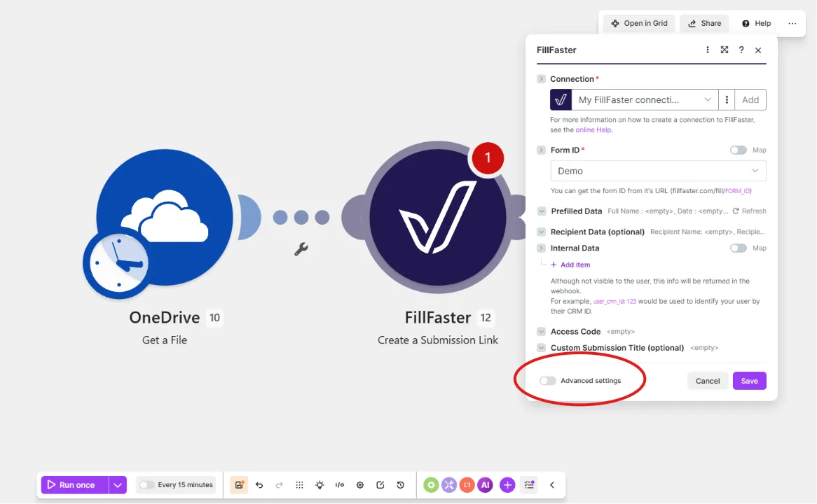Image resolution: width=817 pixels, height=504 pixels.
Task: Click the OneDrive module icon
Action: [x=165, y=217]
